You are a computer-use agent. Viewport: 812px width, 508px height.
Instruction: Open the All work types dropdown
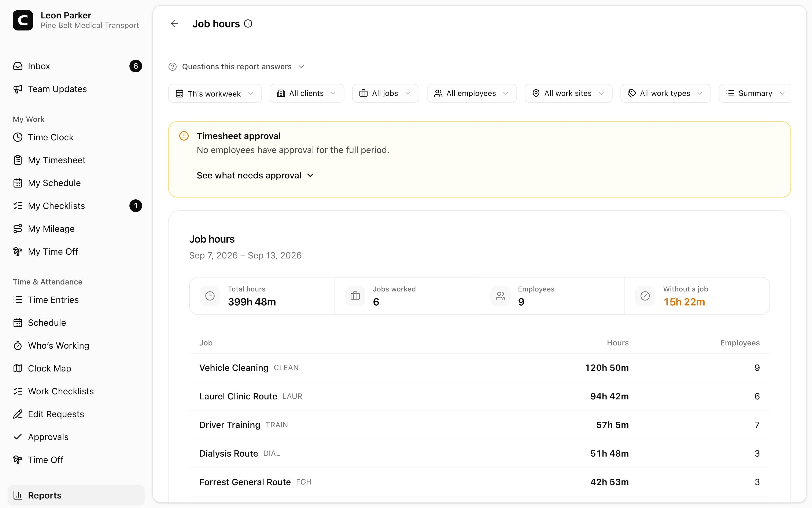click(x=665, y=93)
